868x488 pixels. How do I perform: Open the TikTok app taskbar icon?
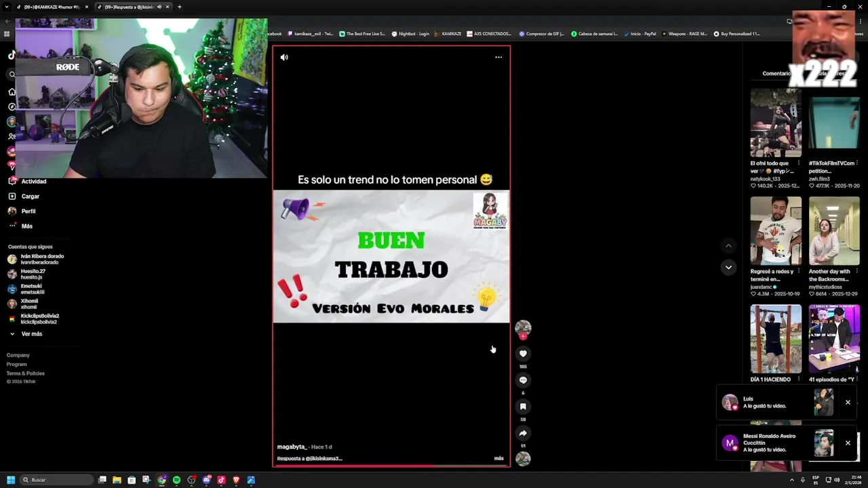click(x=221, y=480)
